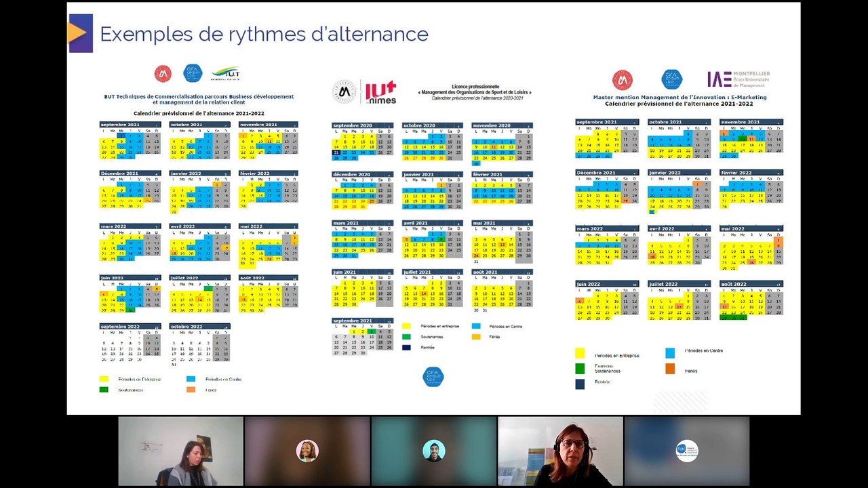Click the blue swatch in the IUT Nîmes legend
Viewport: 868px width, 488px height.
click(x=475, y=326)
